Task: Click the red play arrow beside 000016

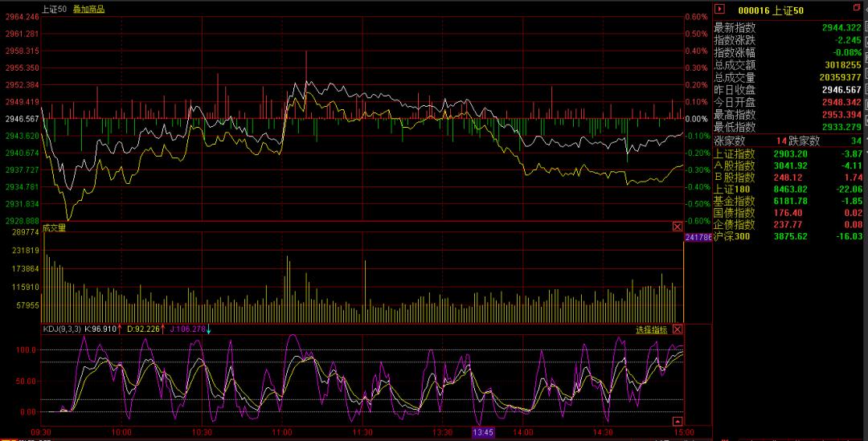Action: click(719, 10)
